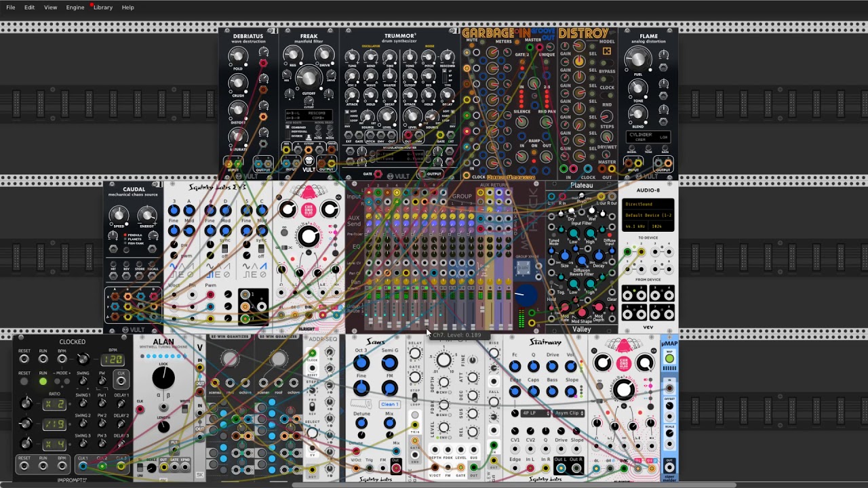Click the Debriatus CRUSH knob
868x488 pixels.
[x=238, y=83]
